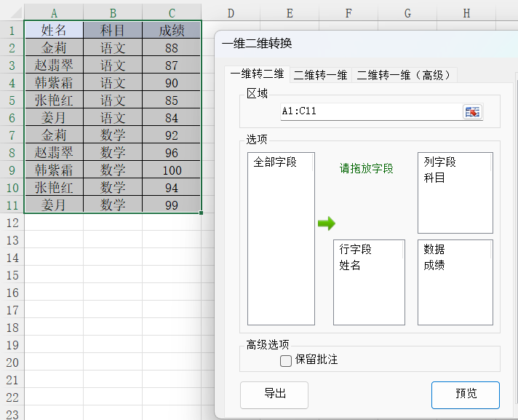Select 科目 in the 列字段 list

pyautogui.click(x=434, y=178)
